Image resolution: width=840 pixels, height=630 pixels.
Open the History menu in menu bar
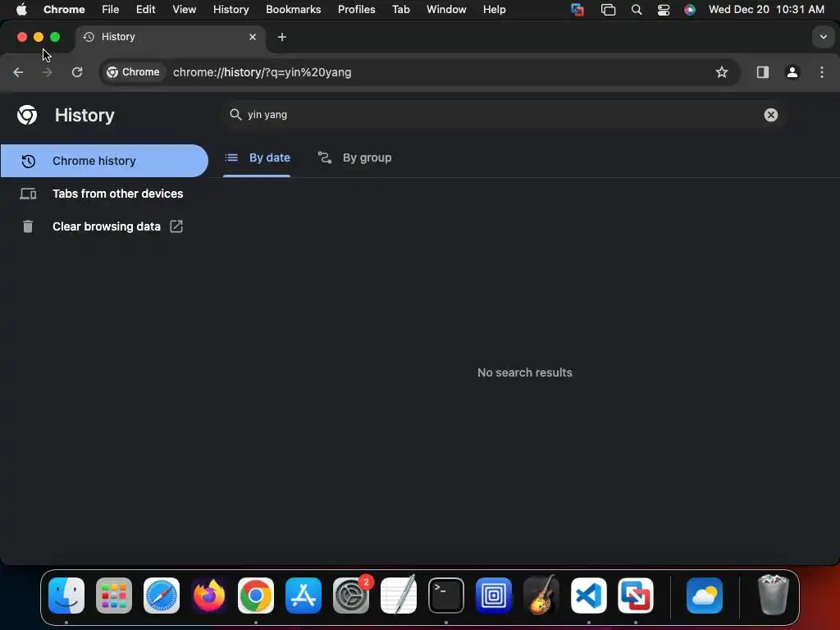(231, 10)
